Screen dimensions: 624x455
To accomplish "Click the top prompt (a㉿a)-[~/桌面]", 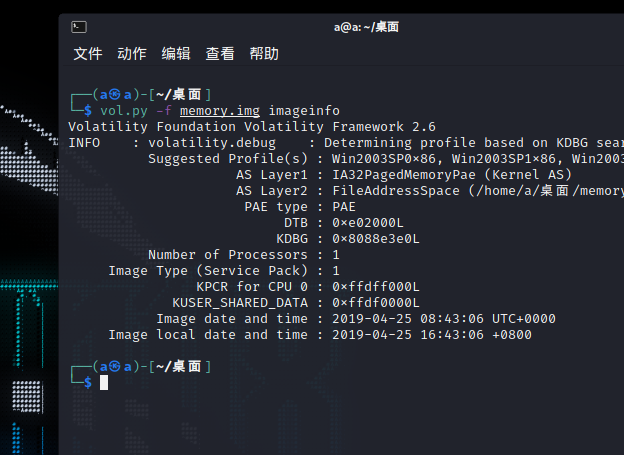I will click(x=152, y=95).
